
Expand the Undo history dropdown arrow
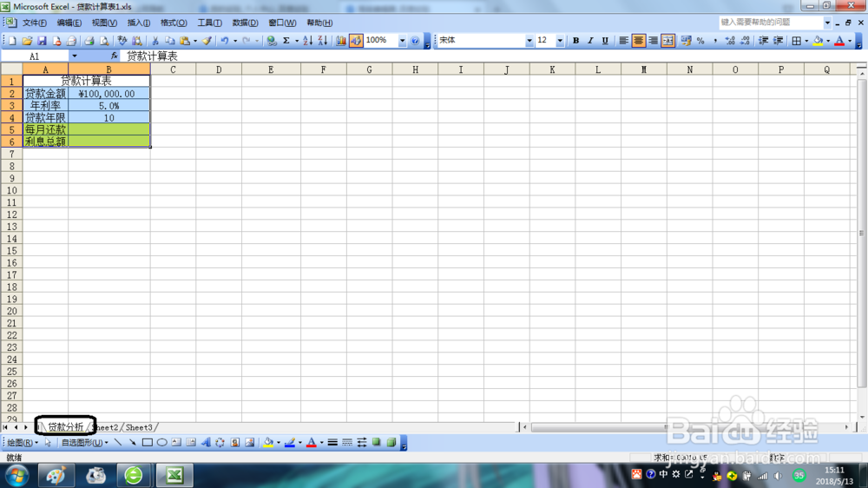(x=234, y=41)
